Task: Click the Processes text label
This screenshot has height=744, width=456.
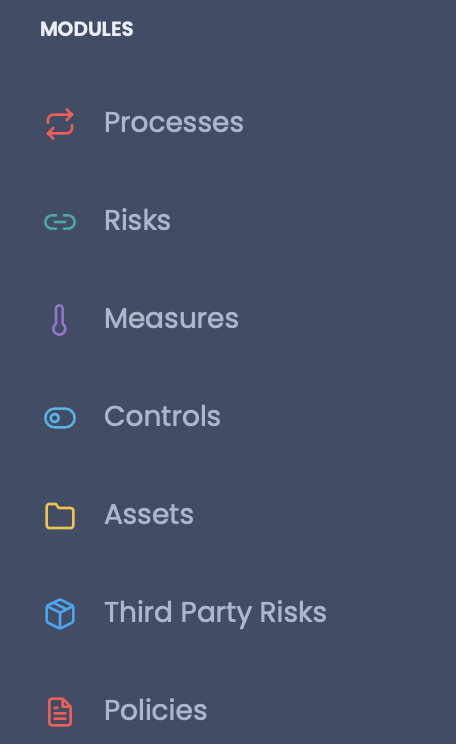Action: coord(174,122)
